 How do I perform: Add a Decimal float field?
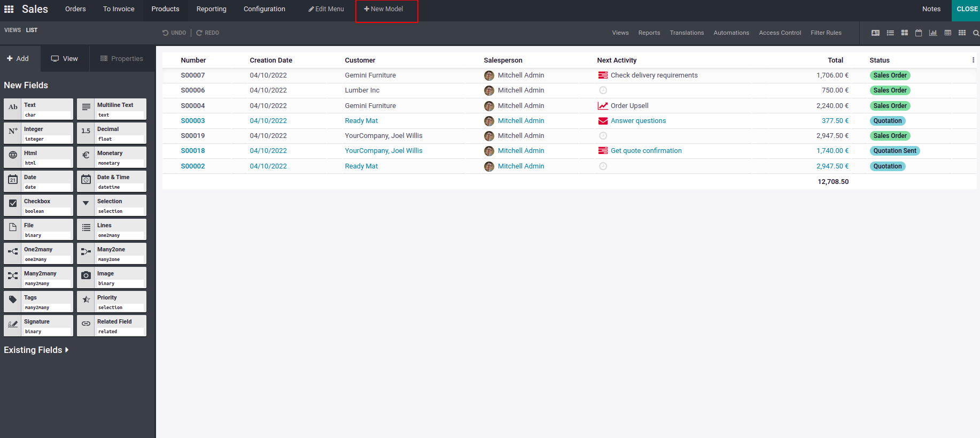[x=112, y=133]
